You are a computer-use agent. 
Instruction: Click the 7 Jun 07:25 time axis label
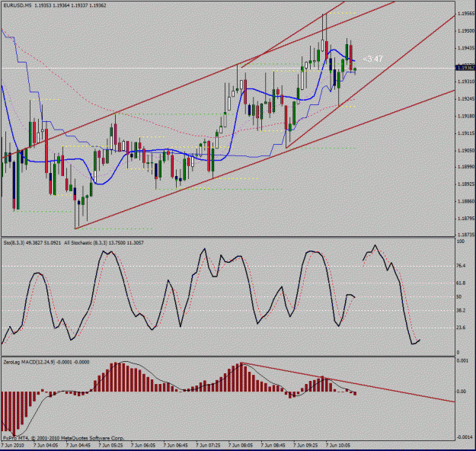[208, 445]
